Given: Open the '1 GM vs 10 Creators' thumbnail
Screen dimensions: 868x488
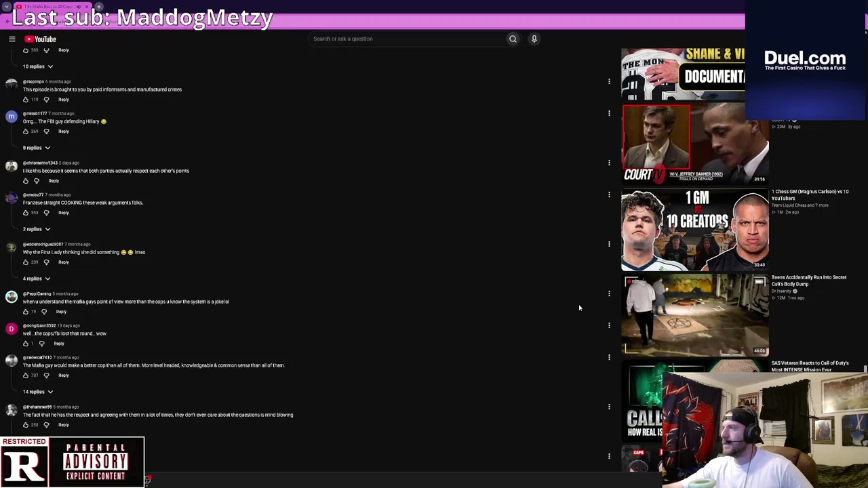Looking at the screenshot, I should 695,230.
